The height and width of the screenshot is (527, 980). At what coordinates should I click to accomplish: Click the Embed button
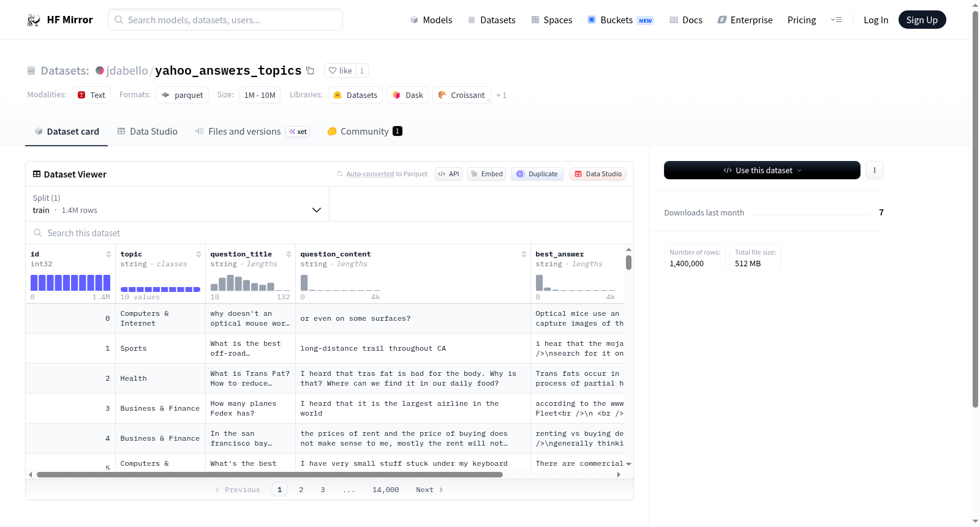pyautogui.click(x=486, y=174)
